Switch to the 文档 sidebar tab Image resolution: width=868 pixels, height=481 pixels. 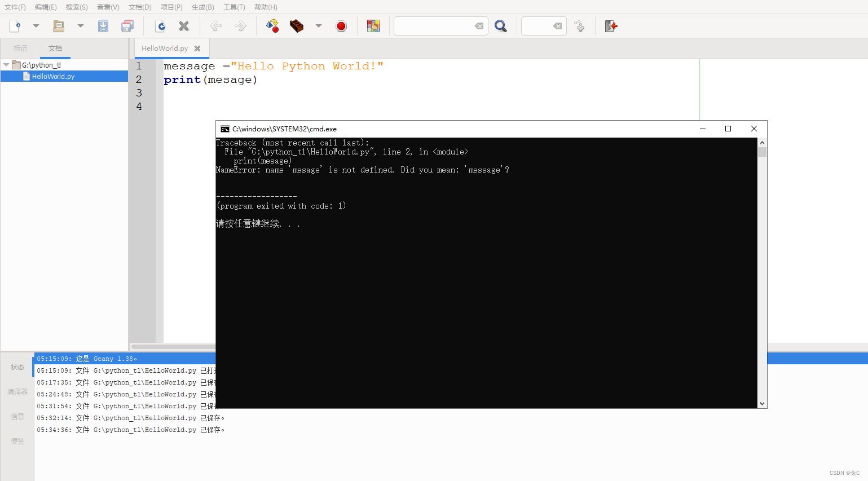point(55,48)
